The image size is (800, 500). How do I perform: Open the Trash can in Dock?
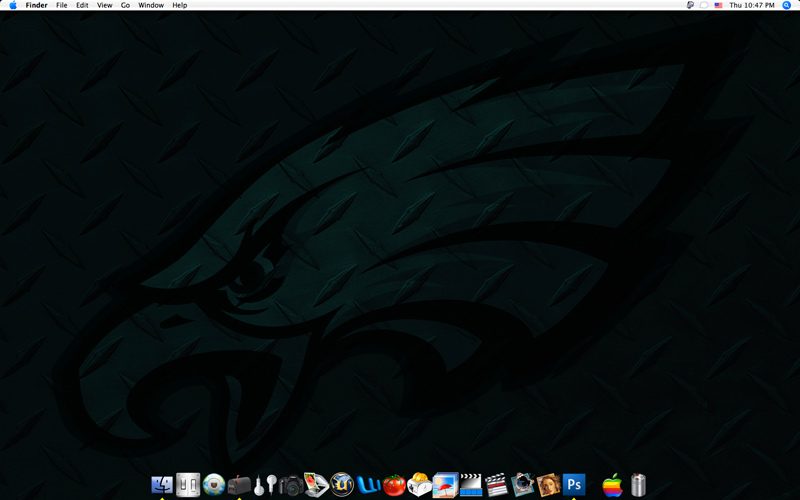click(638, 485)
